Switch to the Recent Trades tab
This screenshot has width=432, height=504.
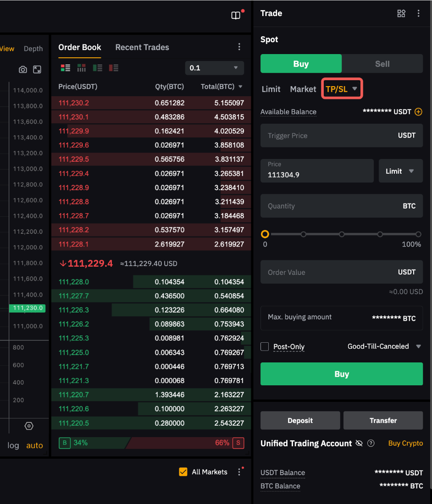[142, 47]
